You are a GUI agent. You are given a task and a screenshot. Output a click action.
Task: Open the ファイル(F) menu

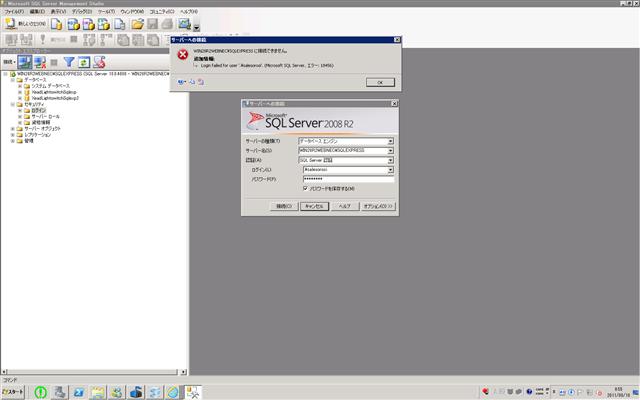click(13, 11)
